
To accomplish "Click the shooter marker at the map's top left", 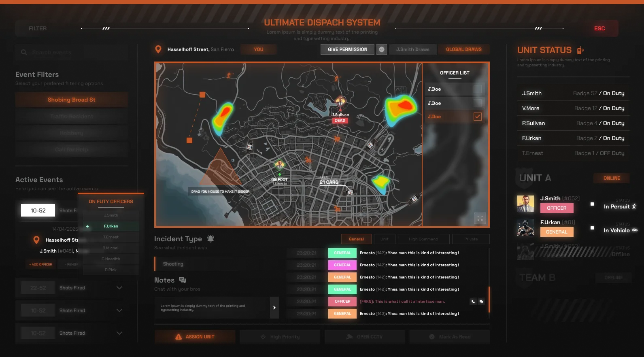I will coord(230,75).
